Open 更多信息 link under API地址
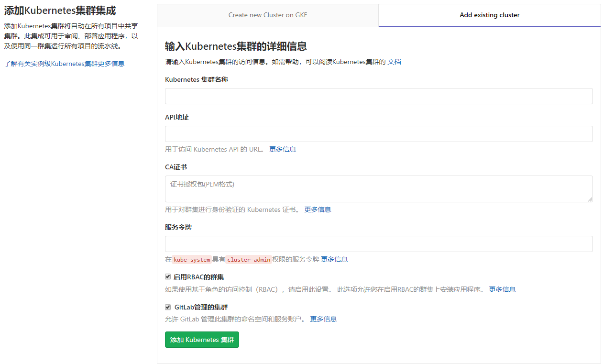The width and height of the screenshot is (603, 364). pos(283,149)
